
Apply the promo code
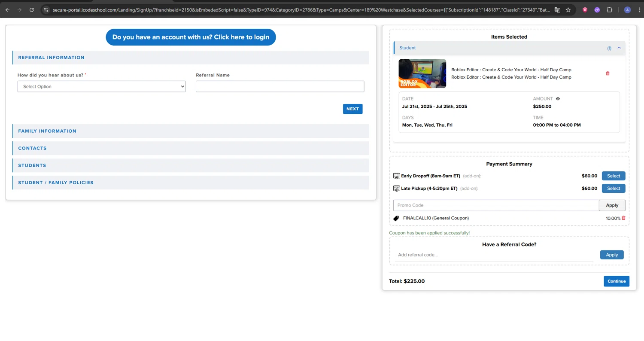tap(612, 205)
